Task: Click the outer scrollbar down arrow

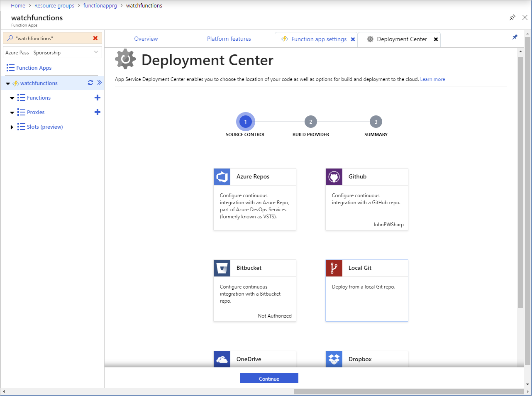Action: click(528, 384)
